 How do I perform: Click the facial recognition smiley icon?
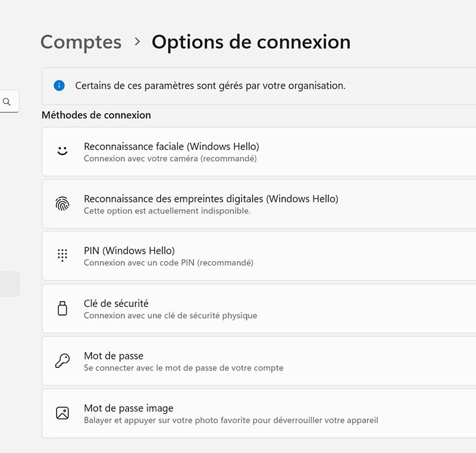pos(62,151)
